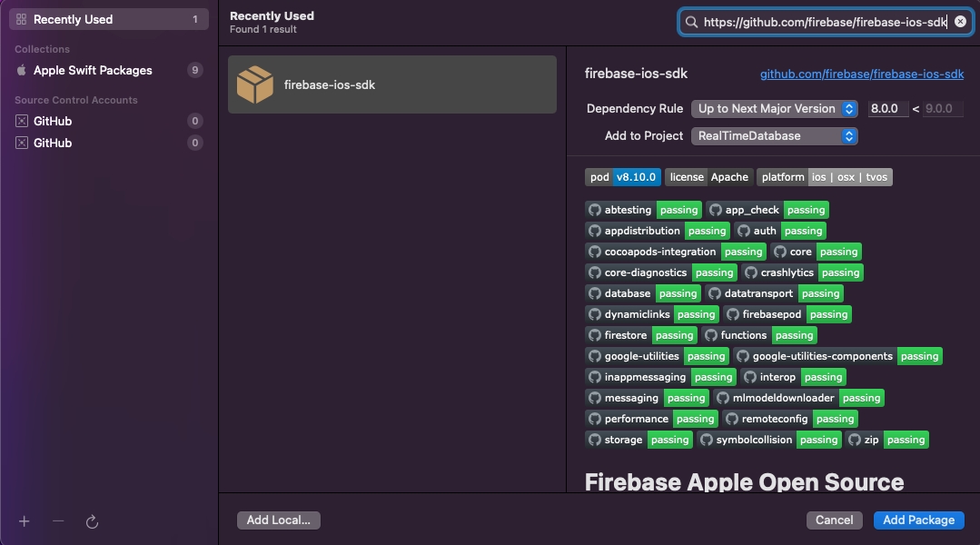Click the minimum version 8.0.0 field

pyautogui.click(x=886, y=109)
